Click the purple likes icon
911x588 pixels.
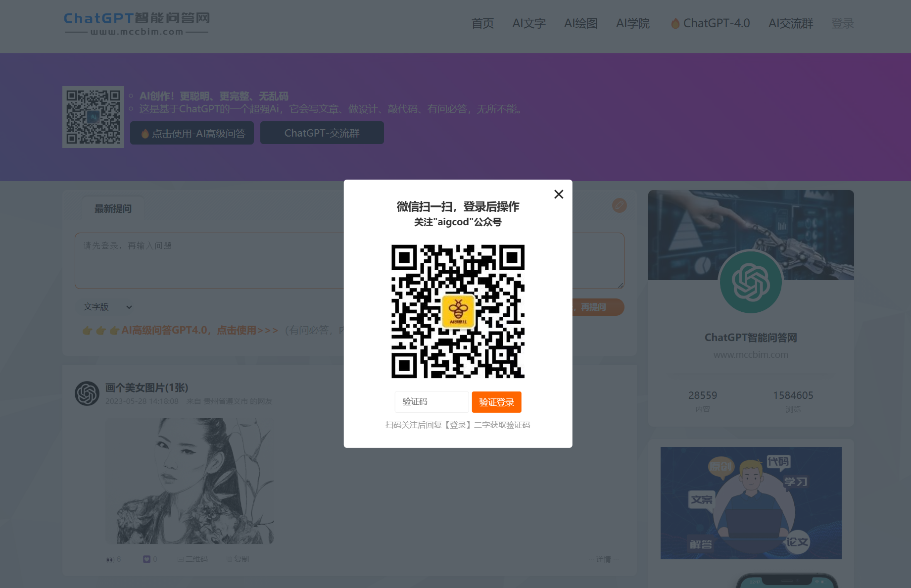click(x=146, y=559)
